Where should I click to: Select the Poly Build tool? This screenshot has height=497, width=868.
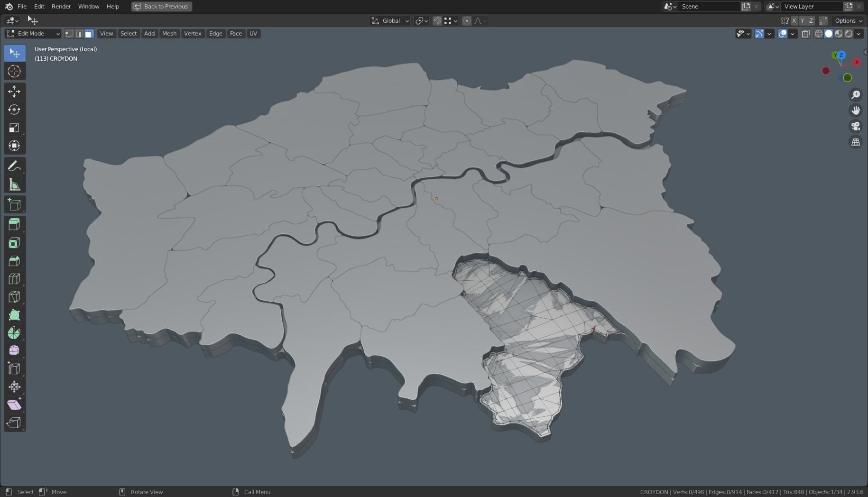click(x=15, y=315)
